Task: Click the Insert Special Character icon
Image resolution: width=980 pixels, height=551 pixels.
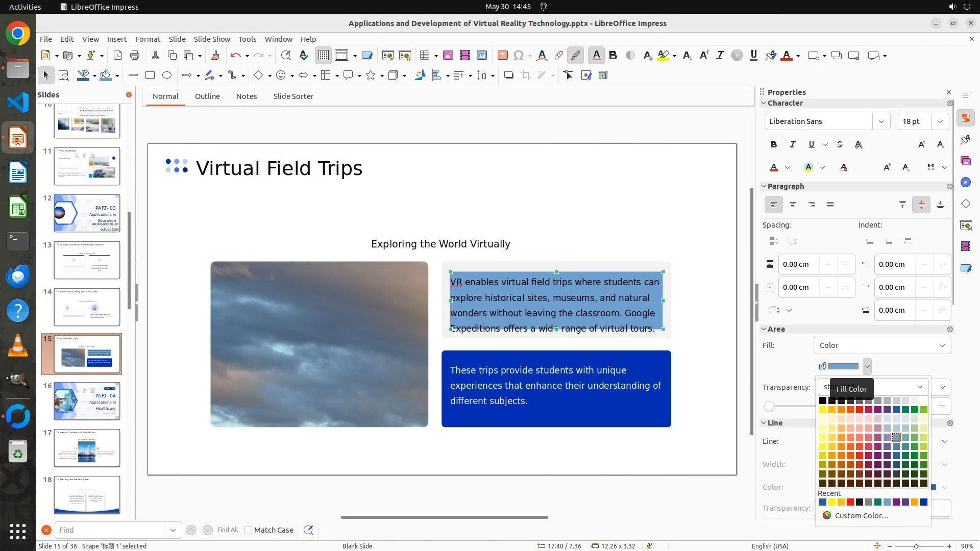Action: (x=519, y=56)
